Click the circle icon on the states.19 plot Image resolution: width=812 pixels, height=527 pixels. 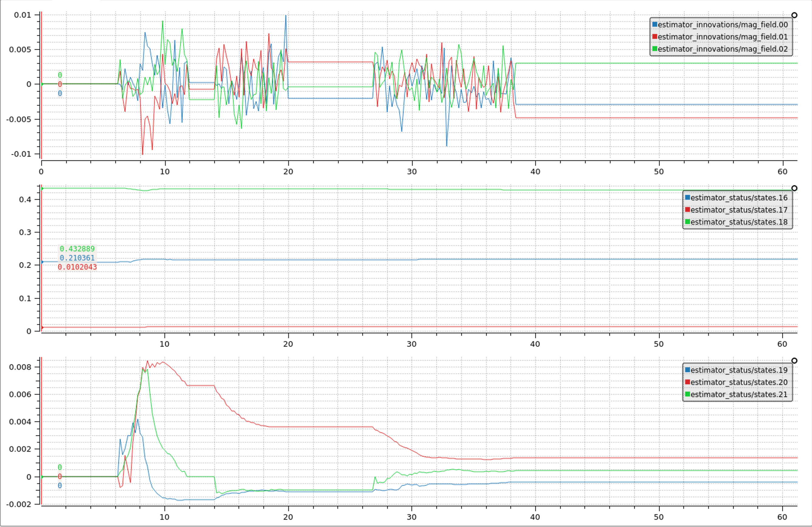click(794, 360)
